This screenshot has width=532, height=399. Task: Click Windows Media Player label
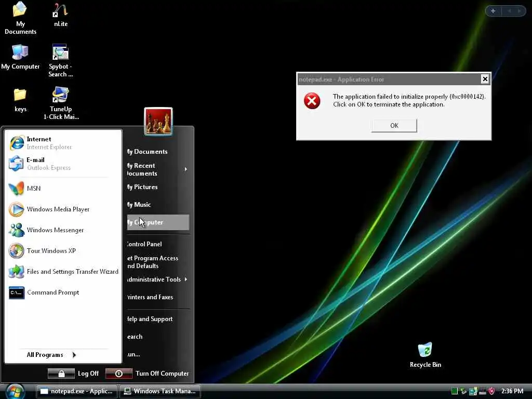58,209
